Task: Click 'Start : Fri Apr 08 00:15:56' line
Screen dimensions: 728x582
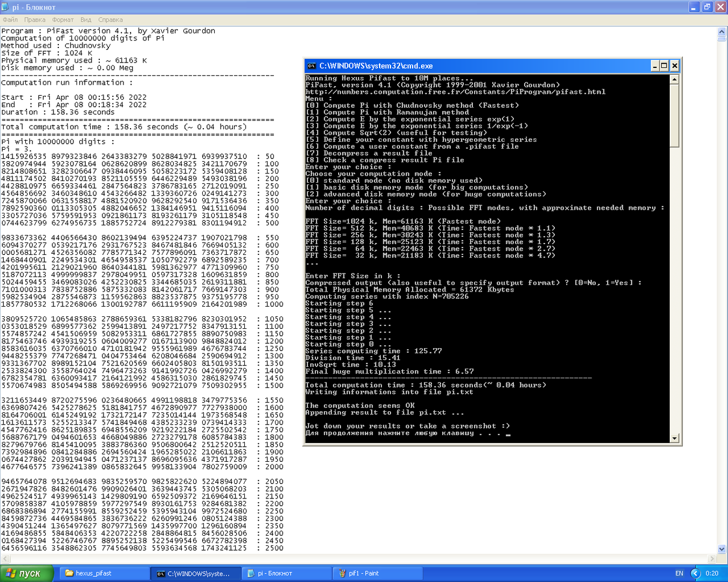Action: (x=74, y=98)
